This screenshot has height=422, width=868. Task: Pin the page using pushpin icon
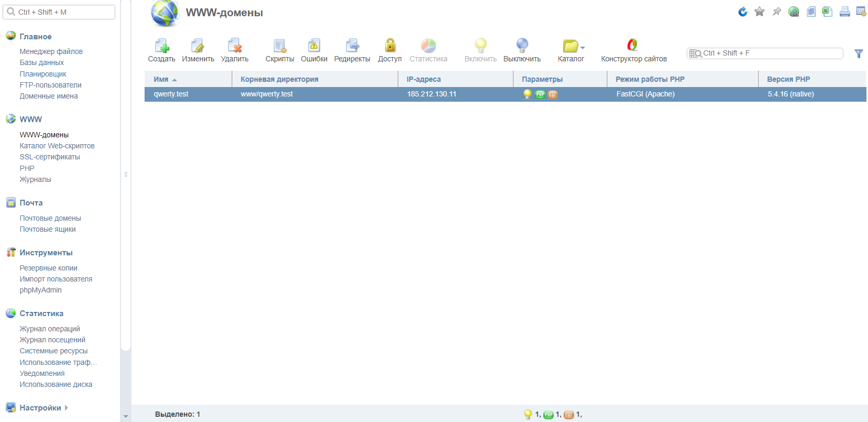click(777, 12)
